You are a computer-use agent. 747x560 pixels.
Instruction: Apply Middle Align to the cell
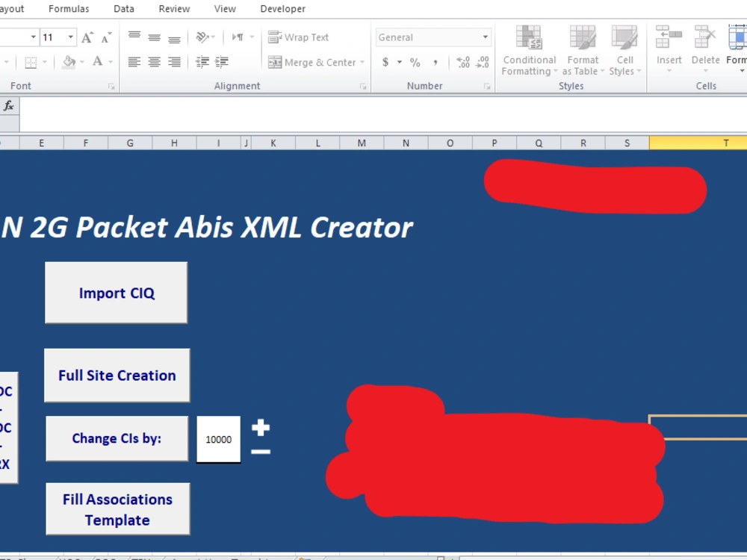[x=155, y=37]
